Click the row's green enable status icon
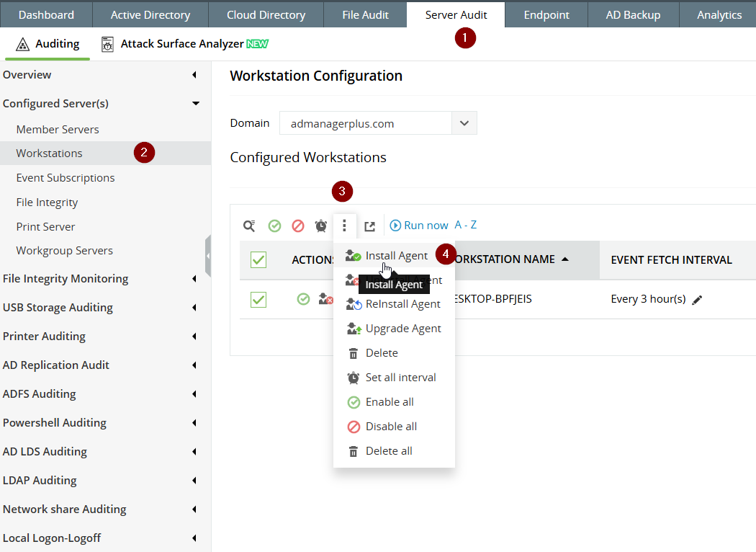The width and height of the screenshot is (756, 552). point(303,299)
